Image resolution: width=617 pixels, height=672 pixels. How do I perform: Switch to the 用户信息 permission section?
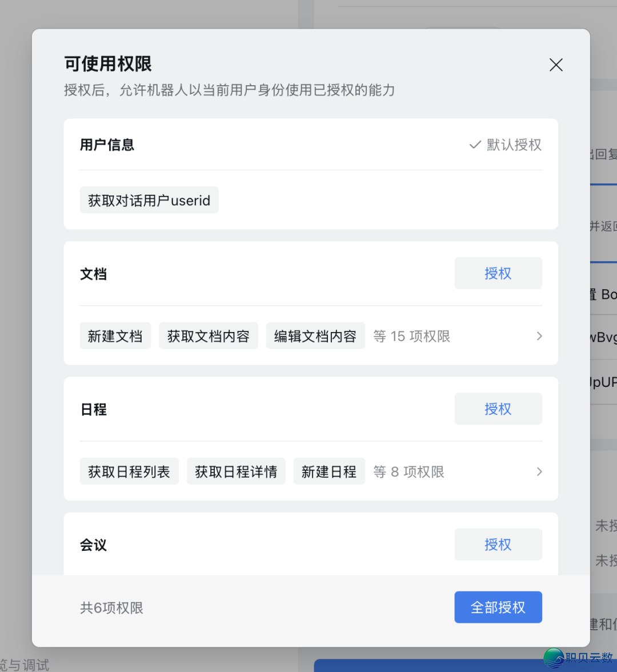(107, 145)
